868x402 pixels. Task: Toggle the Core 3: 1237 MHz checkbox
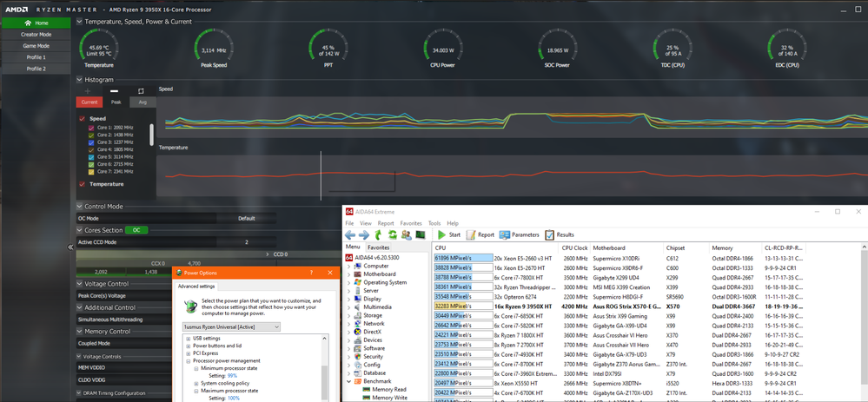(x=91, y=142)
